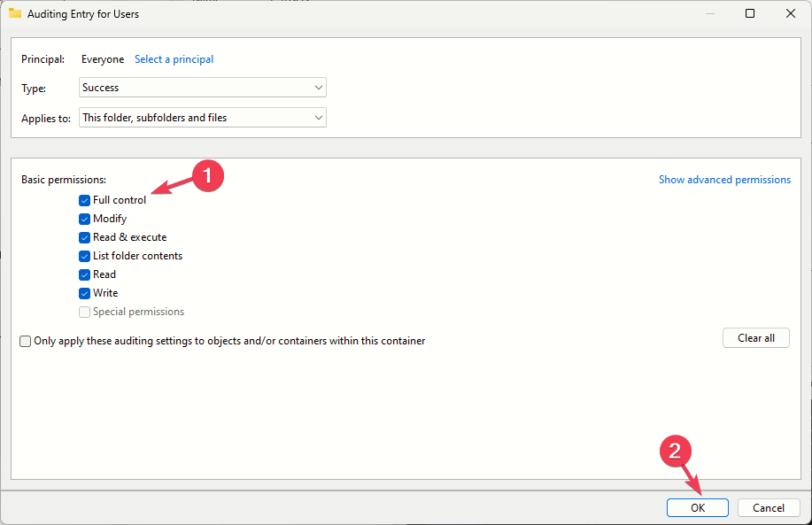Toggle List folder contents checkbox
Viewport: 812px width, 525px height.
84,256
